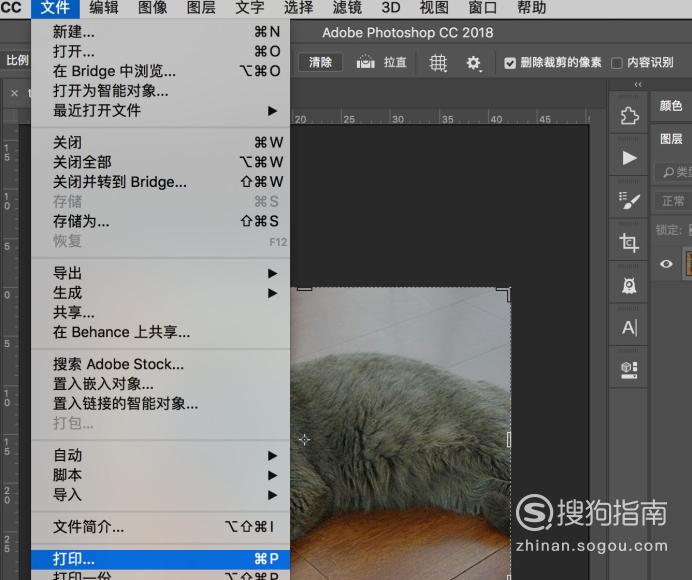The height and width of the screenshot is (580, 692).
Task: Open the Filter menu
Action: tap(347, 8)
